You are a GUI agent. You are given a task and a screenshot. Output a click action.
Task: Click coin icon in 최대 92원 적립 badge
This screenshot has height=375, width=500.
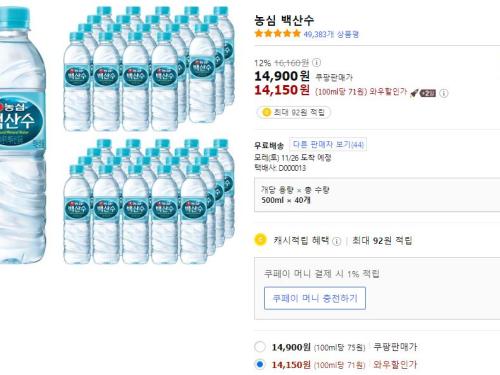click(x=267, y=112)
